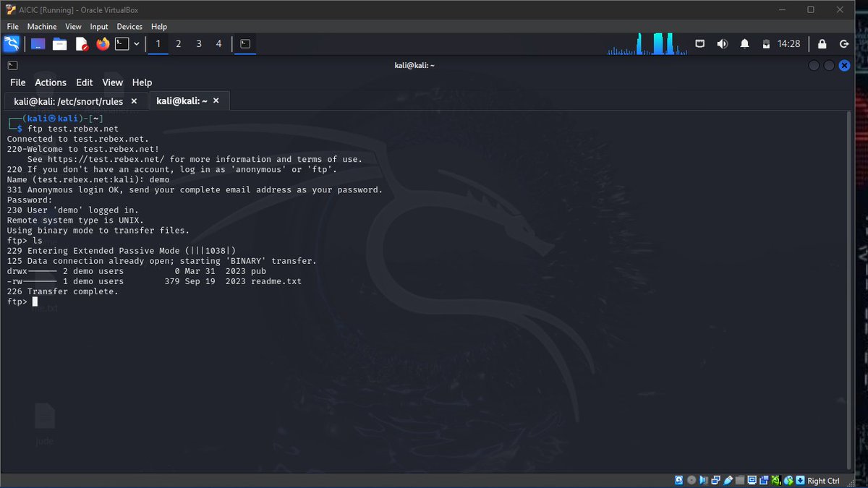Viewport: 868px width, 488px height.
Task: Click the CPU usage graph in the panel
Action: 647,44
